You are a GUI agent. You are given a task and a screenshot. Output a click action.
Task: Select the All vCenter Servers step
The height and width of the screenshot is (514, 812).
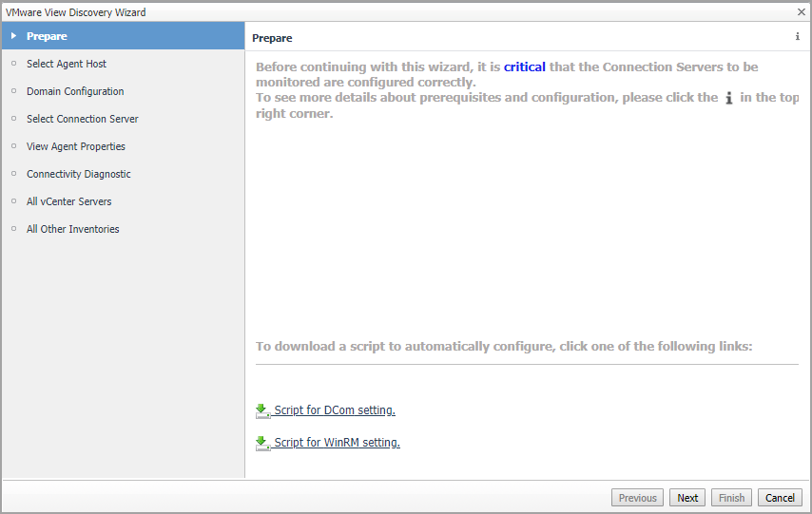click(69, 201)
